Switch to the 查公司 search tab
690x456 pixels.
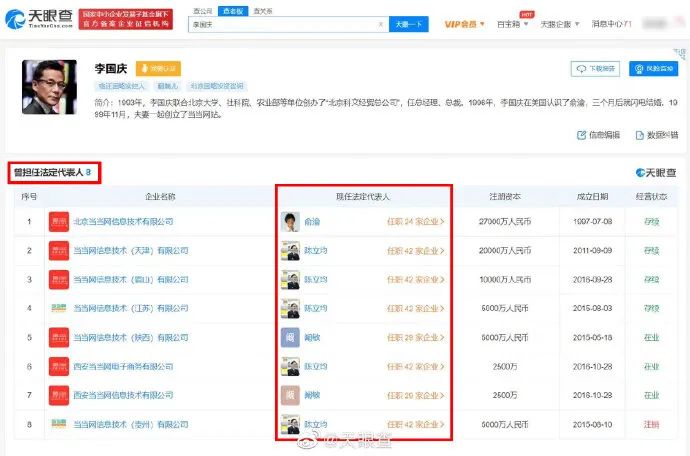coord(202,11)
